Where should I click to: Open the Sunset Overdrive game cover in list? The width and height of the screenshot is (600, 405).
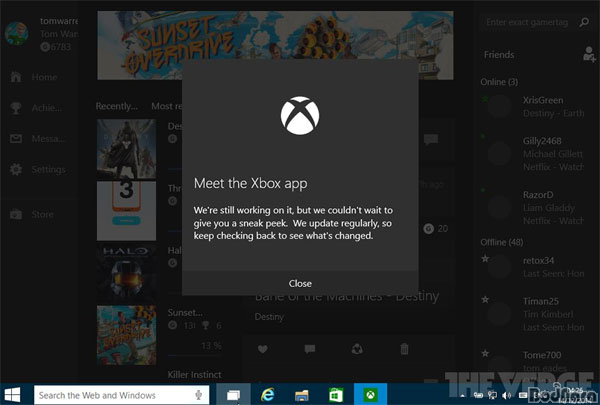pyautogui.click(x=126, y=335)
